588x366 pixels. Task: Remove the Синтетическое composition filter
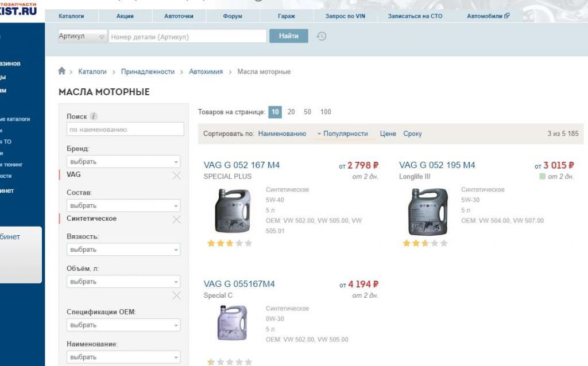176,220
